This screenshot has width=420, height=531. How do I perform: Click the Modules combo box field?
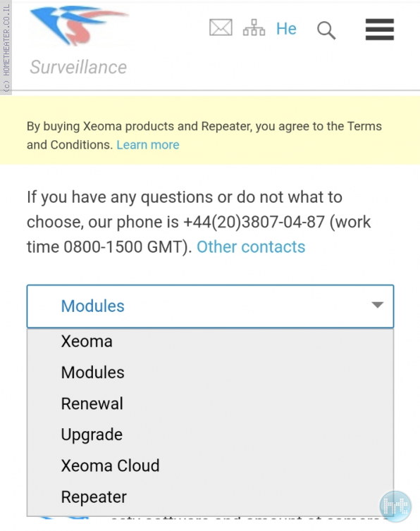click(x=210, y=306)
